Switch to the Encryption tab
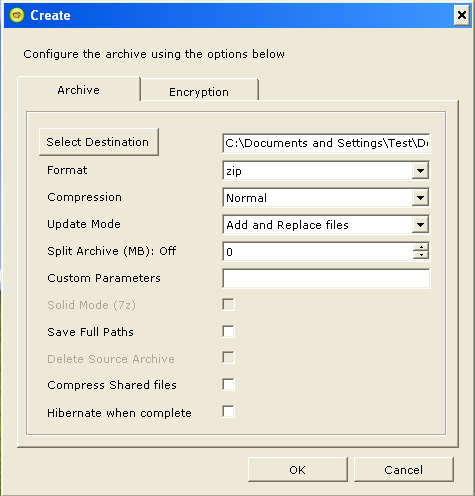This screenshot has width=475, height=496. coord(199,92)
